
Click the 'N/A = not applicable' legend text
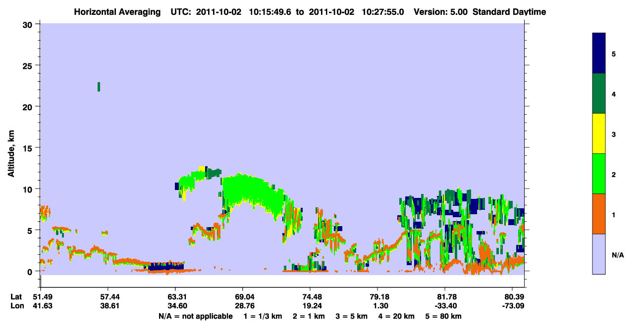click(196, 316)
